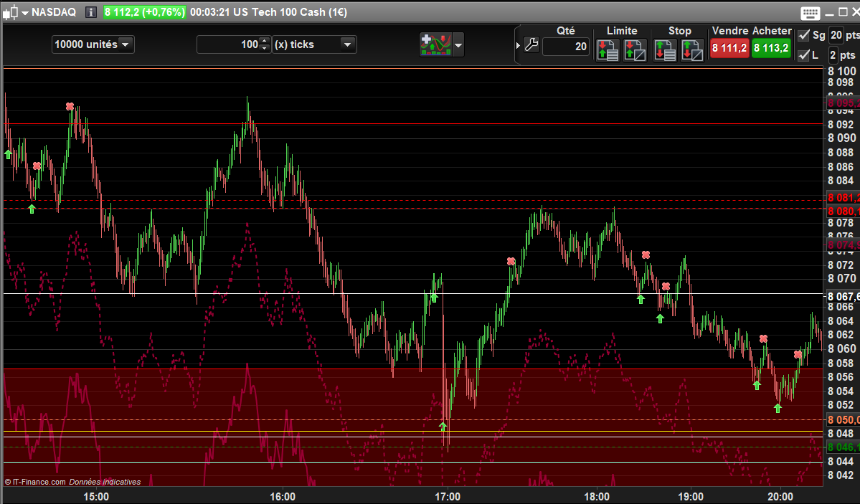Open trading settings with the wrench icon
This screenshot has height=504, width=860.
pos(531,44)
